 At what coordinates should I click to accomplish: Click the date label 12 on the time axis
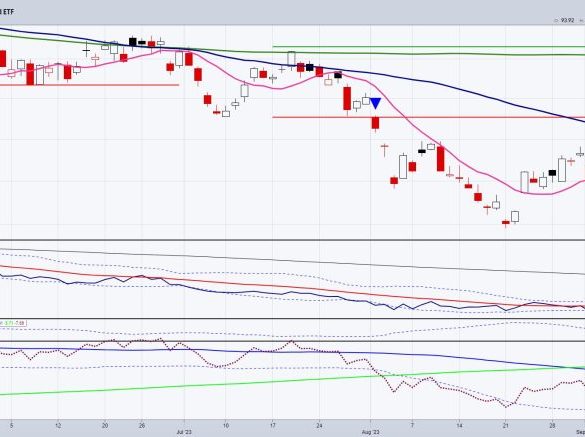pos(58,425)
